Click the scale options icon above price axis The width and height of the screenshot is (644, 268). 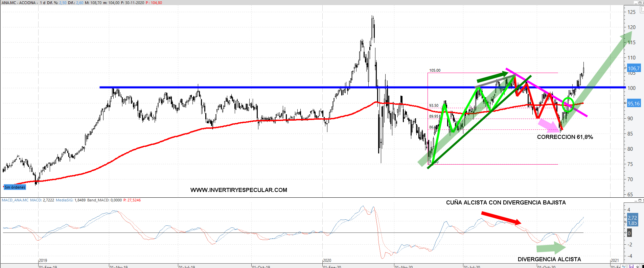point(642,10)
